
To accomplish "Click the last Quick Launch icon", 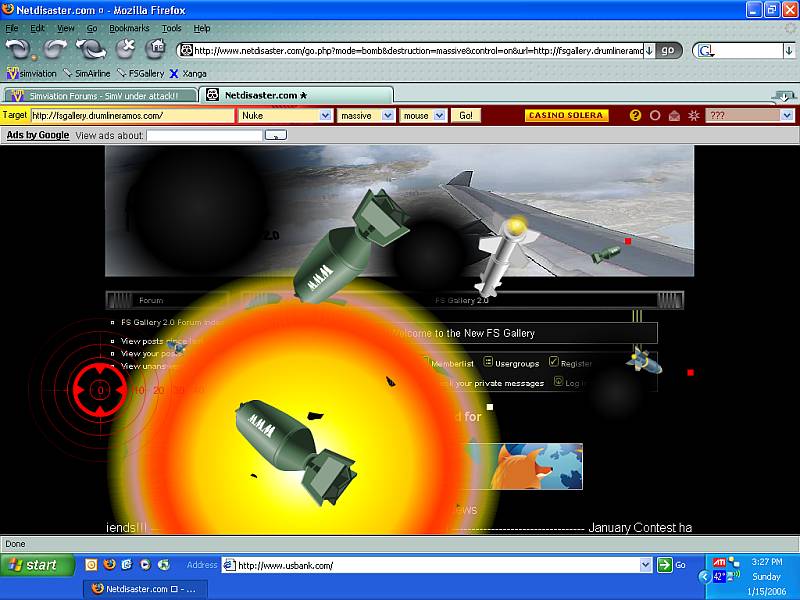I will (164, 565).
